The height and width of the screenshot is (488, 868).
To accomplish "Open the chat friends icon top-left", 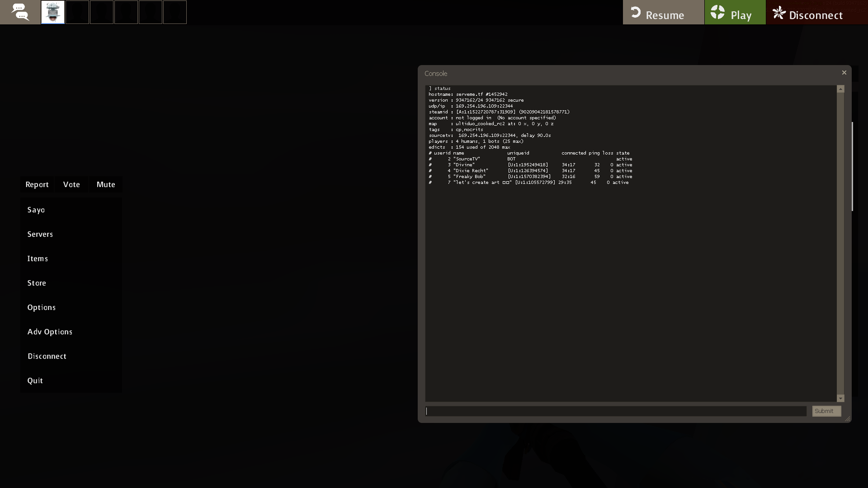I will 20,12.
